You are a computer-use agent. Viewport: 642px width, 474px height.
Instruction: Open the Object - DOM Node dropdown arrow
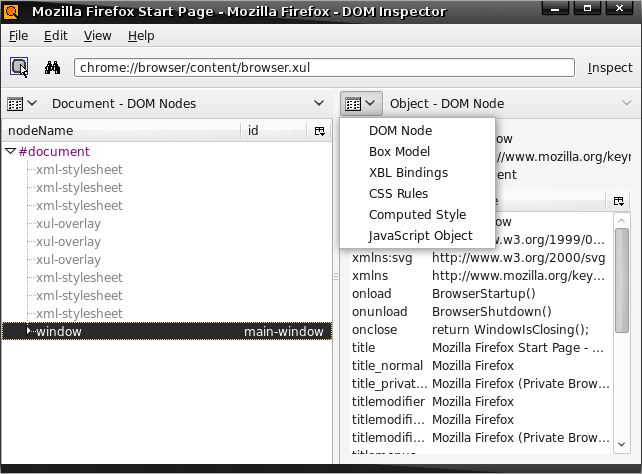tap(627, 103)
